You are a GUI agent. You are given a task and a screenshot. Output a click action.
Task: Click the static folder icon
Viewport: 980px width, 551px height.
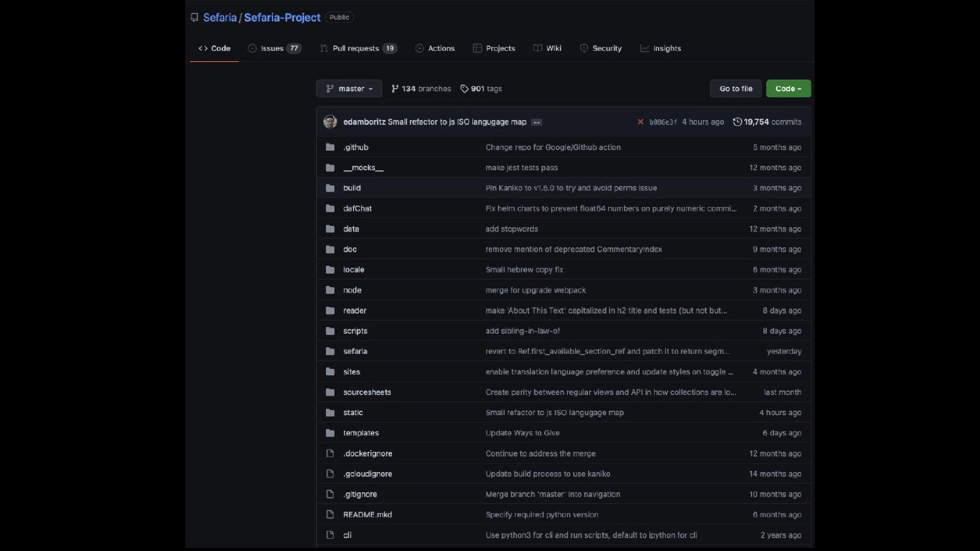[330, 413]
